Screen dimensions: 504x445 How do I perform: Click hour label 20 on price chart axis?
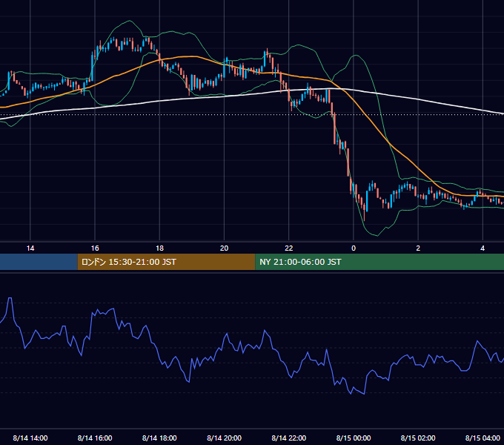pos(224,248)
